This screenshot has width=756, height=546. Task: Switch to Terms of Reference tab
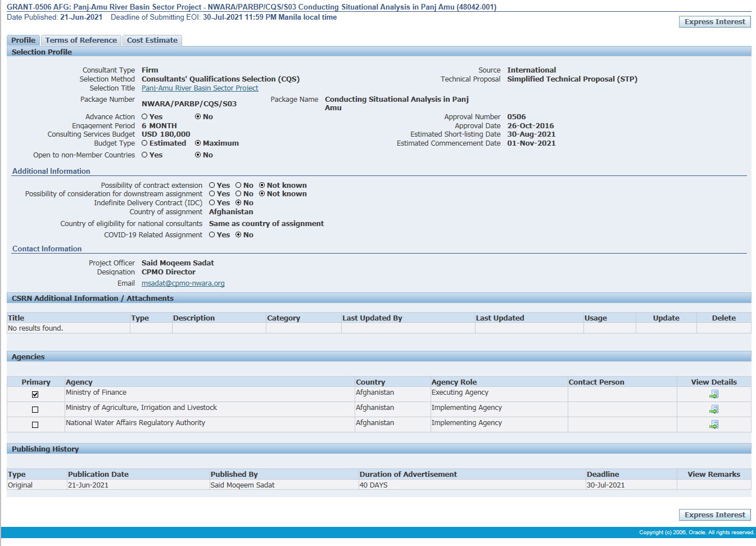[x=81, y=40]
